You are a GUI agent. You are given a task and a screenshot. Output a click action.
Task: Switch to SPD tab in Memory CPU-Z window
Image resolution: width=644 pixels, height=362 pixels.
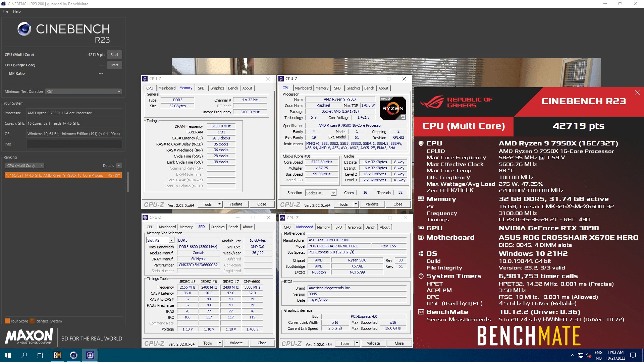coord(201,88)
